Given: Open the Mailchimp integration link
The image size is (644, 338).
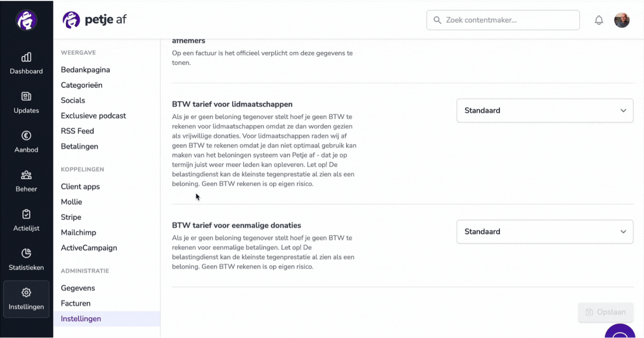Looking at the screenshot, I should pyautogui.click(x=79, y=233).
